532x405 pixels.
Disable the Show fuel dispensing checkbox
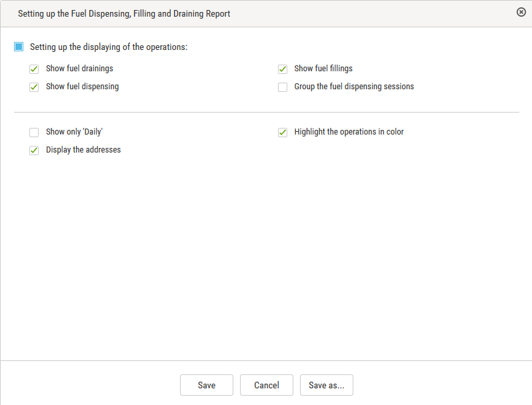pos(34,87)
